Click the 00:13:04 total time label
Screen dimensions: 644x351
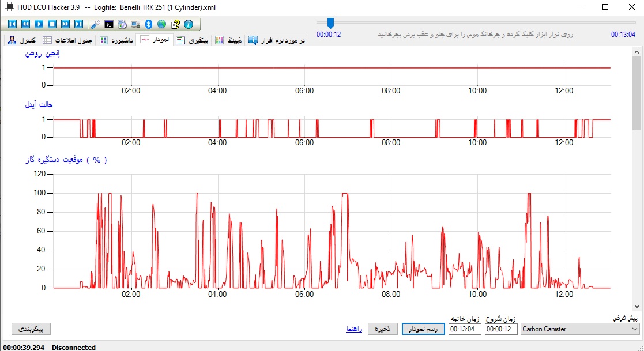pyautogui.click(x=623, y=35)
